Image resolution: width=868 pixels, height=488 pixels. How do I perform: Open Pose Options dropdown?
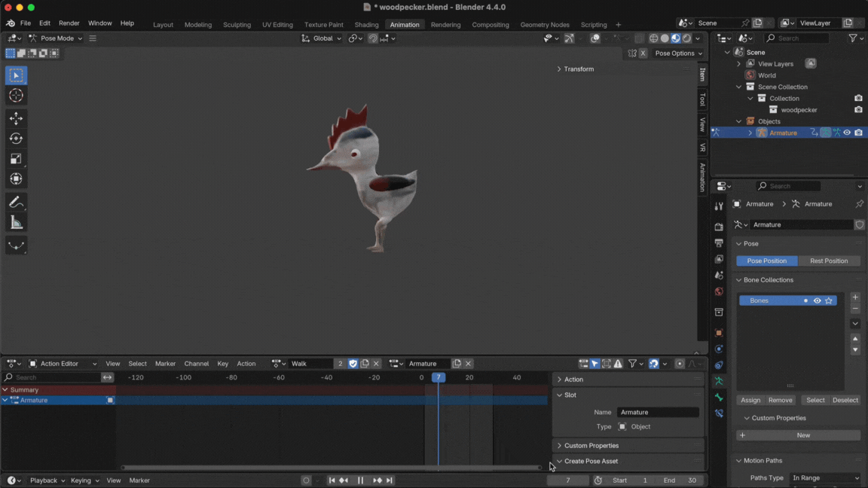tap(678, 53)
